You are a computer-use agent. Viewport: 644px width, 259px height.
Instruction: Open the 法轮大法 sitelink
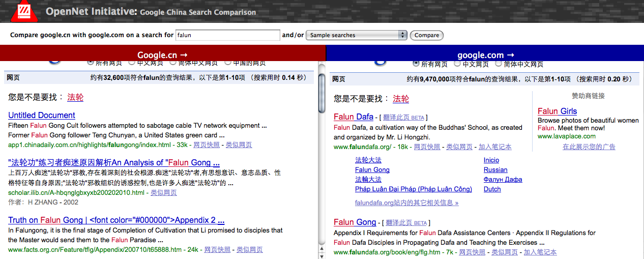pos(368,160)
